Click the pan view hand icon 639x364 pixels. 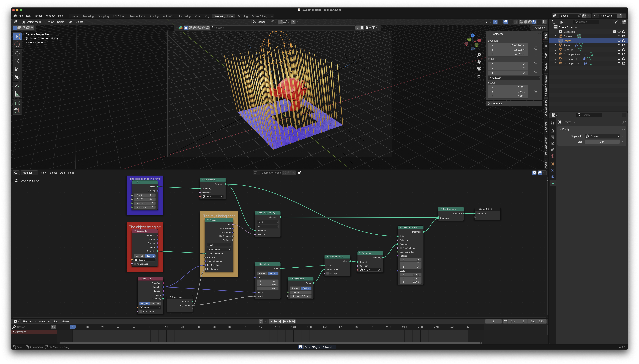click(x=479, y=62)
